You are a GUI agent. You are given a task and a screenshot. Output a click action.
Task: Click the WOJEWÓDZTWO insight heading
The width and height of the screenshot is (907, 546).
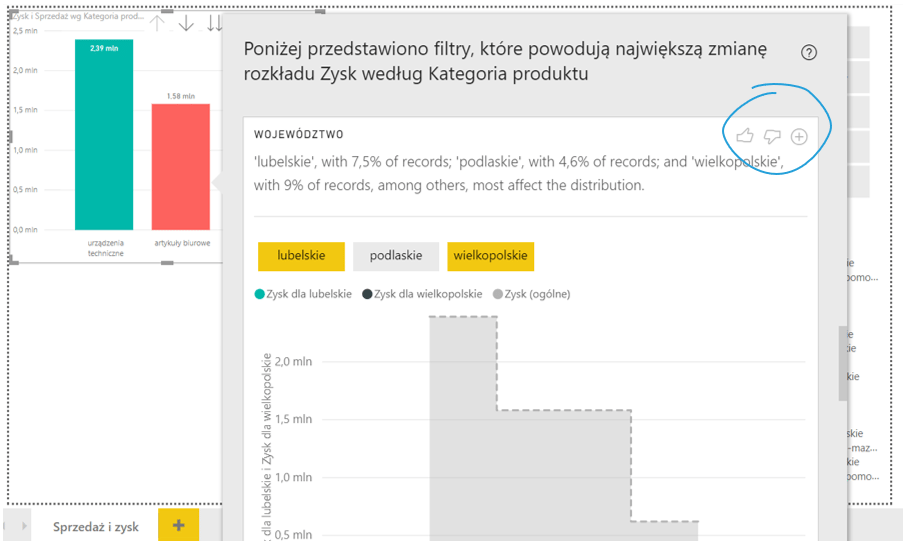[299, 134]
